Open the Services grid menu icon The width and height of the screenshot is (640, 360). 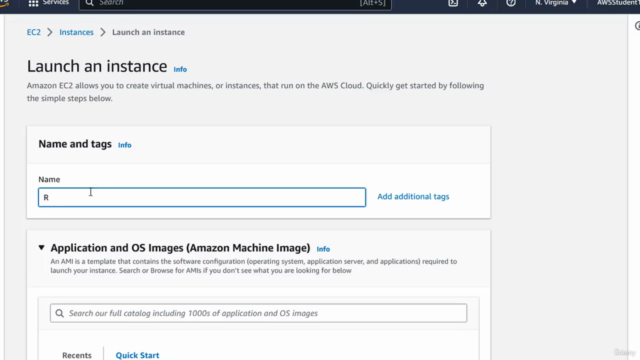33,3
